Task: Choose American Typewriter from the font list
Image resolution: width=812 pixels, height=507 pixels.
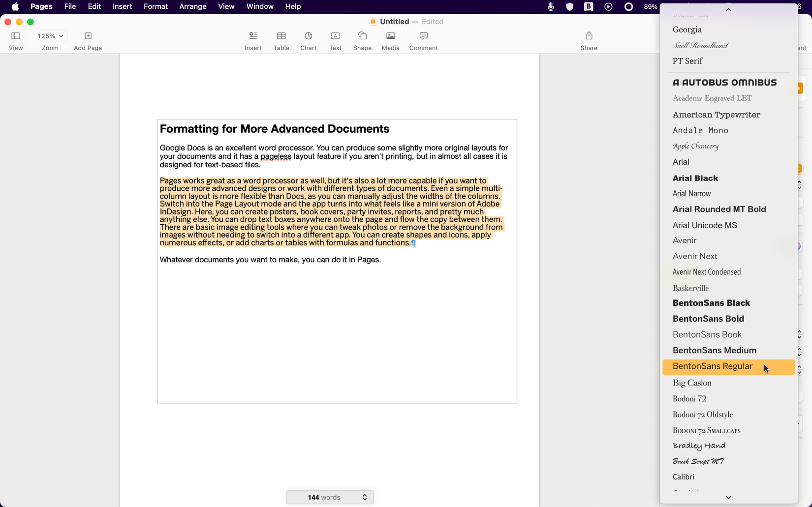Action: coord(716,115)
